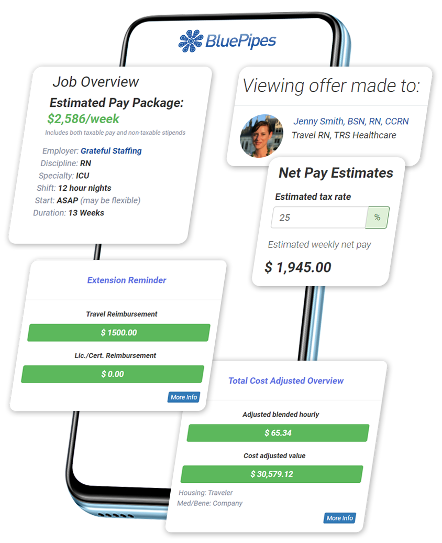Viewport: 442px width, 543px height.
Task: Click the BluePipes snowflake logo icon
Action: tap(190, 41)
